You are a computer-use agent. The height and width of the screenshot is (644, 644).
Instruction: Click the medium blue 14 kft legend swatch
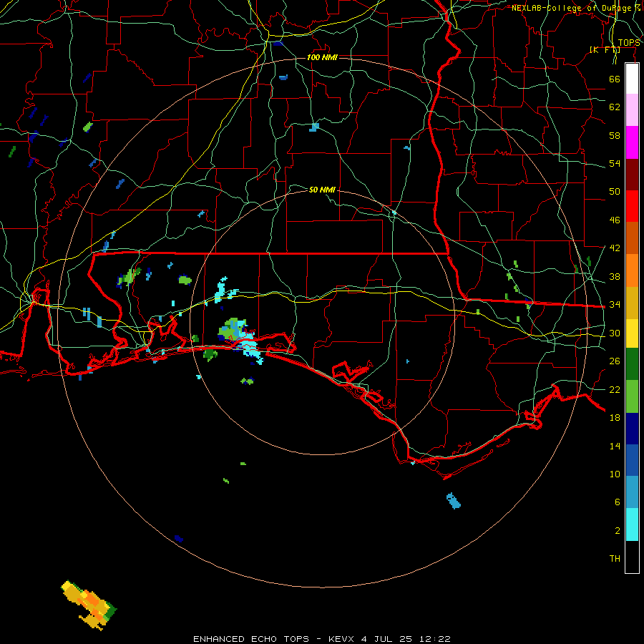pos(632,460)
